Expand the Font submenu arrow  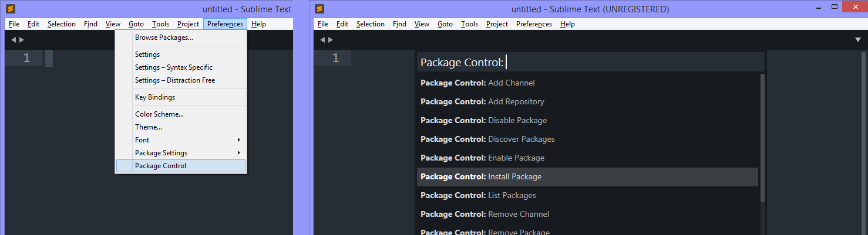pyautogui.click(x=238, y=140)
